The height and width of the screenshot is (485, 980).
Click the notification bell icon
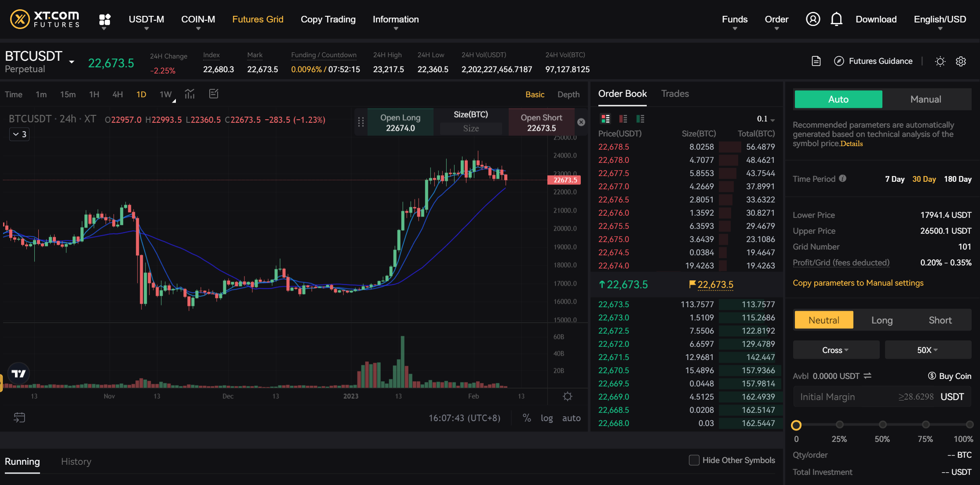click(x=836, y=19)
